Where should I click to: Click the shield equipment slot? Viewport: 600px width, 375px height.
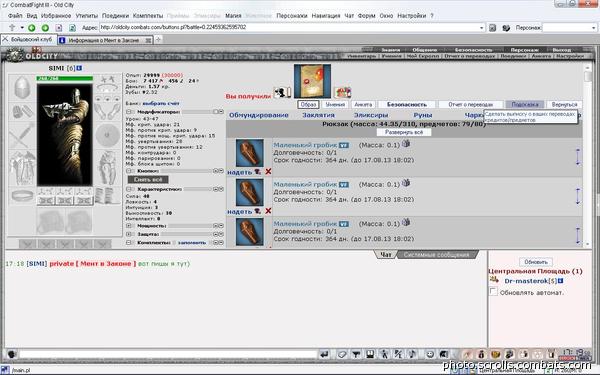[108, 135]
